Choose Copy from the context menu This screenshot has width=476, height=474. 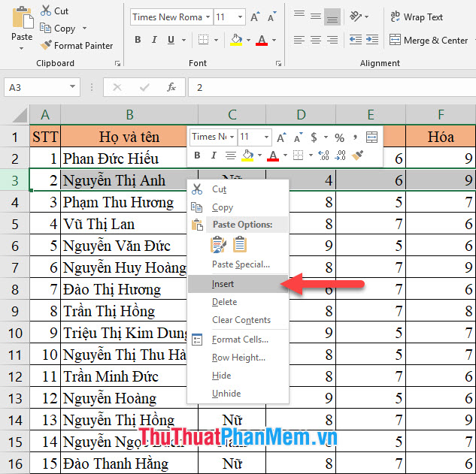coord(238,207)
